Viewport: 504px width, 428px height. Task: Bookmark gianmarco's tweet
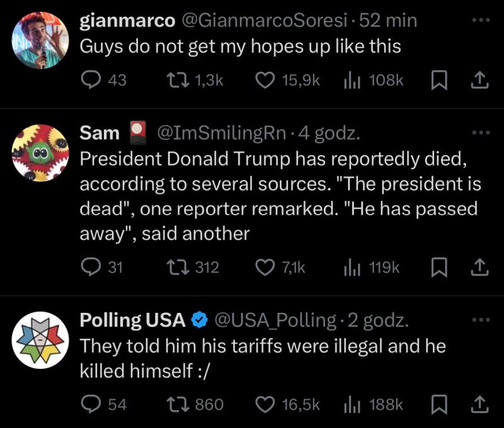439,81
